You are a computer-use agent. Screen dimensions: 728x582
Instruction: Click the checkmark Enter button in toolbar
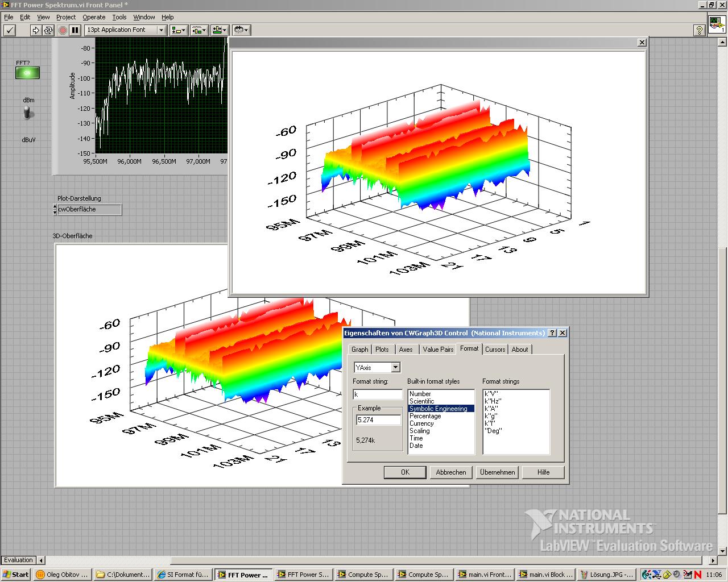10,30
